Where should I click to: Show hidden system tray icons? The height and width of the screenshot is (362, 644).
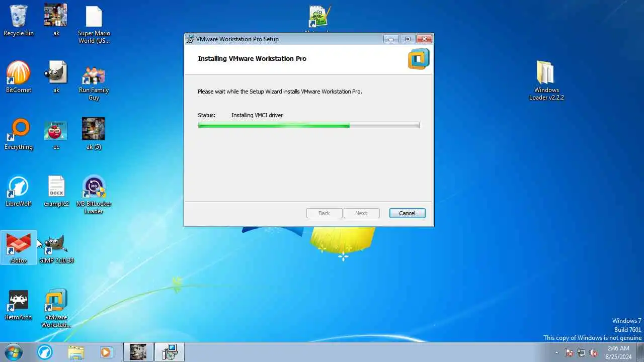coord(556,352)
